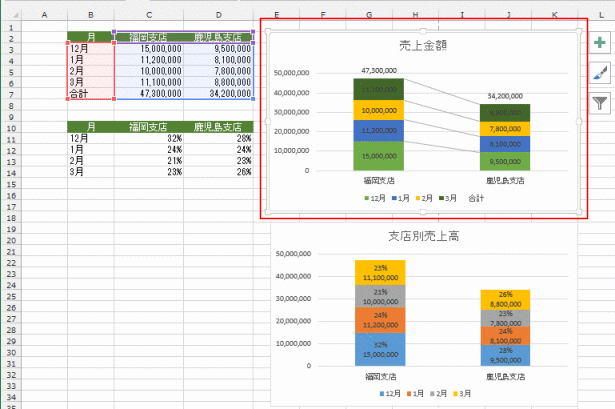The height and width of the screenshot is (409, 615).
Task: Click column header C
Action: pos(149,15)
